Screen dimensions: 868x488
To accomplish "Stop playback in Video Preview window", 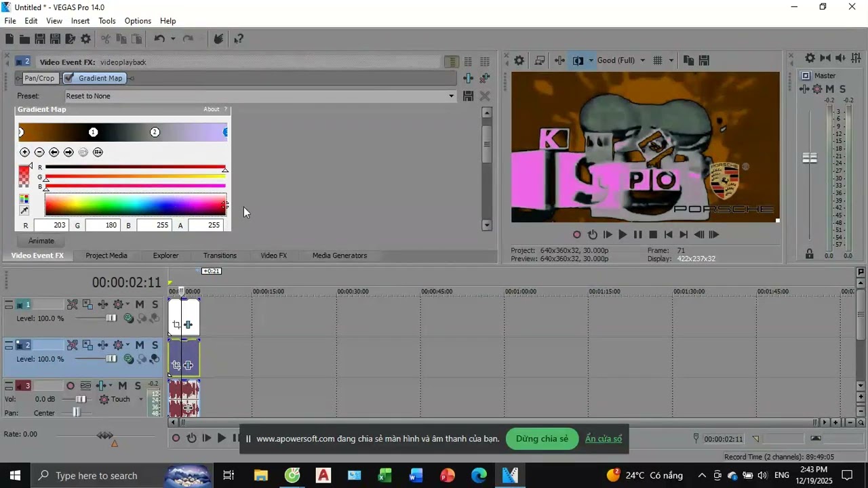I will [x=653, y=235].
